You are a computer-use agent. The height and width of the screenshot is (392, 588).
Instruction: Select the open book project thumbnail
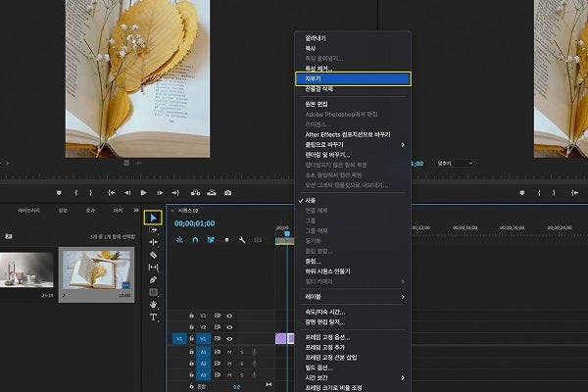[x=96, y=270]
